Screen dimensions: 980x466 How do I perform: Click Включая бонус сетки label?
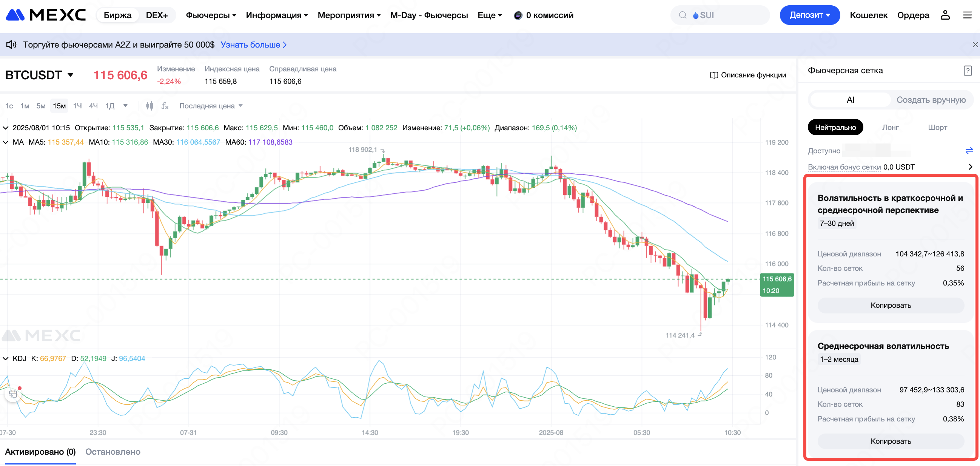844,167
